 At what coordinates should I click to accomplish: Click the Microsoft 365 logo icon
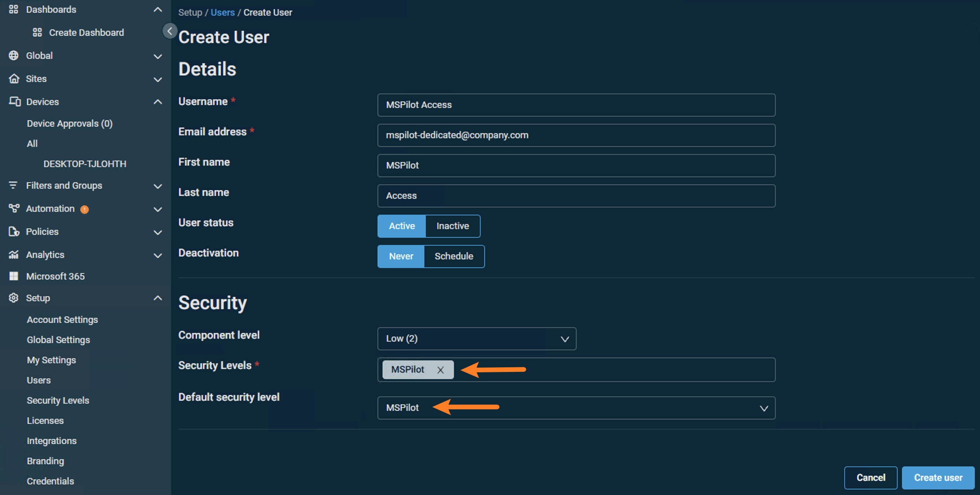14,276
